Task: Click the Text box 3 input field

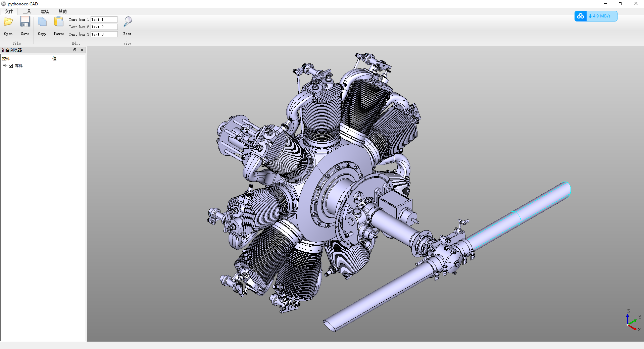Action: point(104,34)
